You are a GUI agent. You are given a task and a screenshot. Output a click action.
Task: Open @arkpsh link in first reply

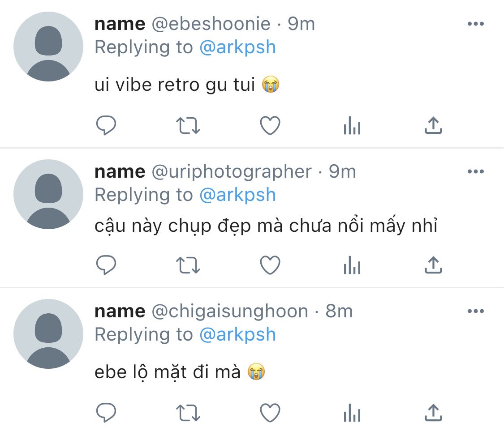[237, 47]
